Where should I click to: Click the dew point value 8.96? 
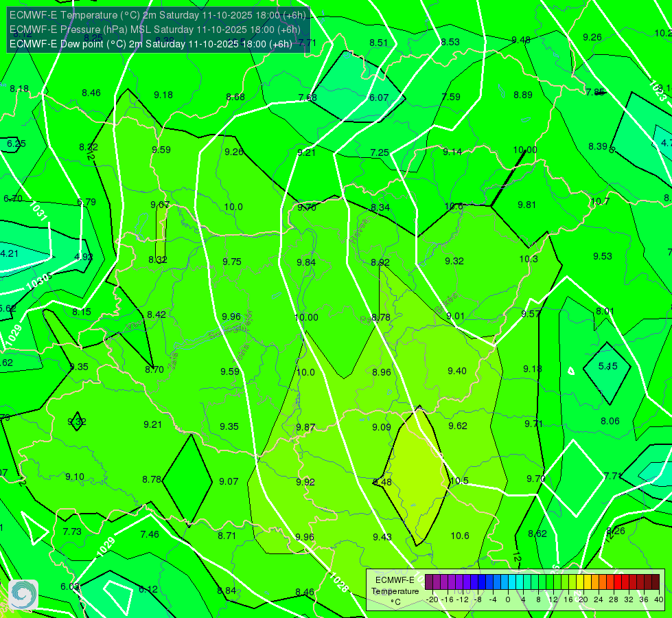(382, 372)
